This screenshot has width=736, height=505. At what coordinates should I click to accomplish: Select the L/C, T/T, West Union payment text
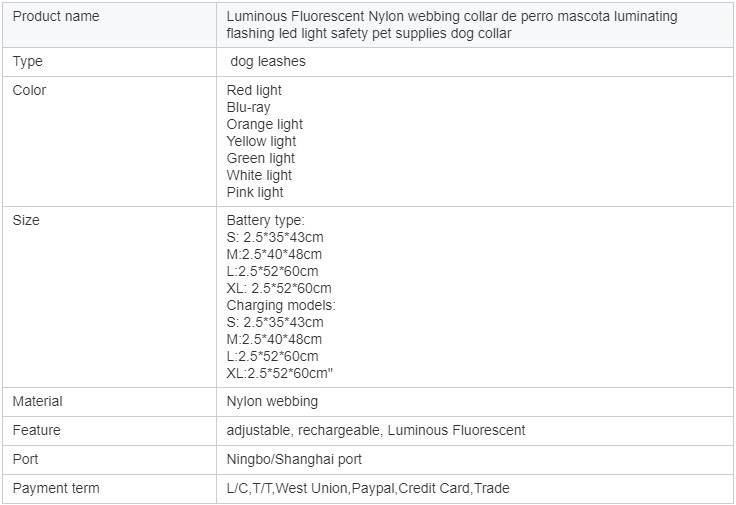(x=368, y=488)
